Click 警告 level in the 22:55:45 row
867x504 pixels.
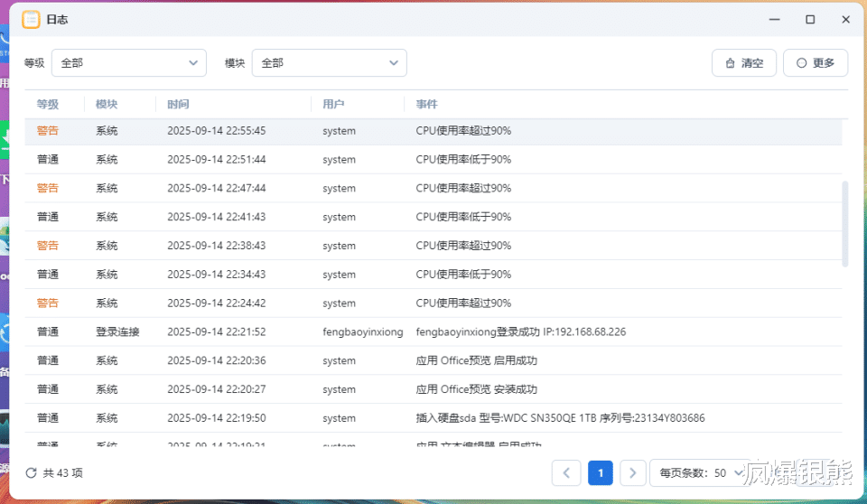pyautogui.click(x=48, y=131)
